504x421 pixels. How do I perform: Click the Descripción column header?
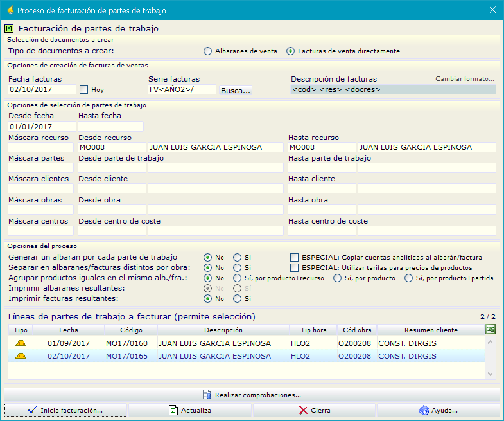(x=223, y=330)
